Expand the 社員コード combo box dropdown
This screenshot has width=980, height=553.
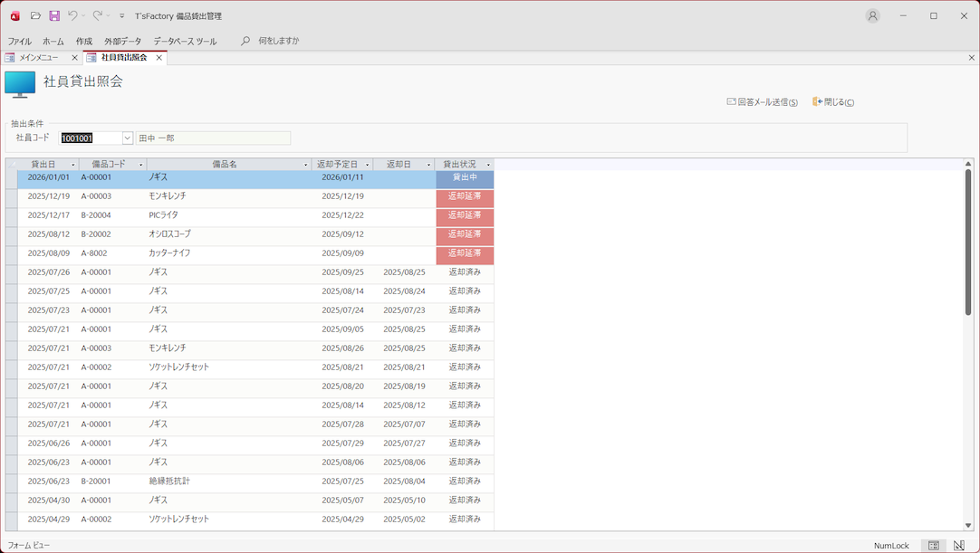coord(127,138)
